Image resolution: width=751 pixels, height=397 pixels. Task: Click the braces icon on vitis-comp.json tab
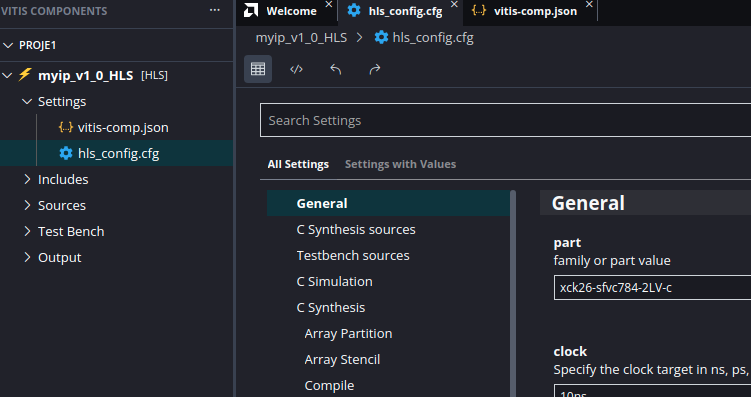click(479, 11)
